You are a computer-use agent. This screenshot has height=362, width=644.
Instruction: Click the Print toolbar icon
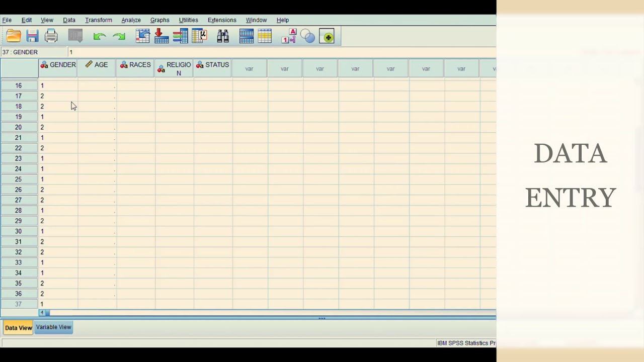[x=51, y=36]
